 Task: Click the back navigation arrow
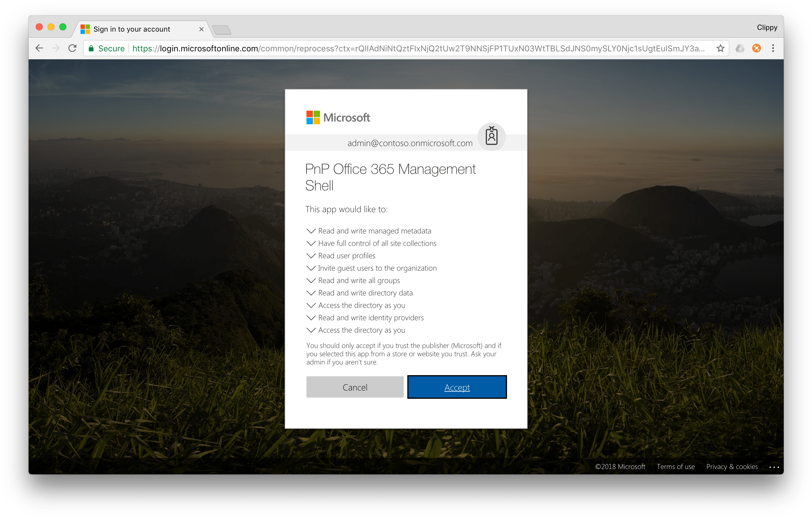40,48
